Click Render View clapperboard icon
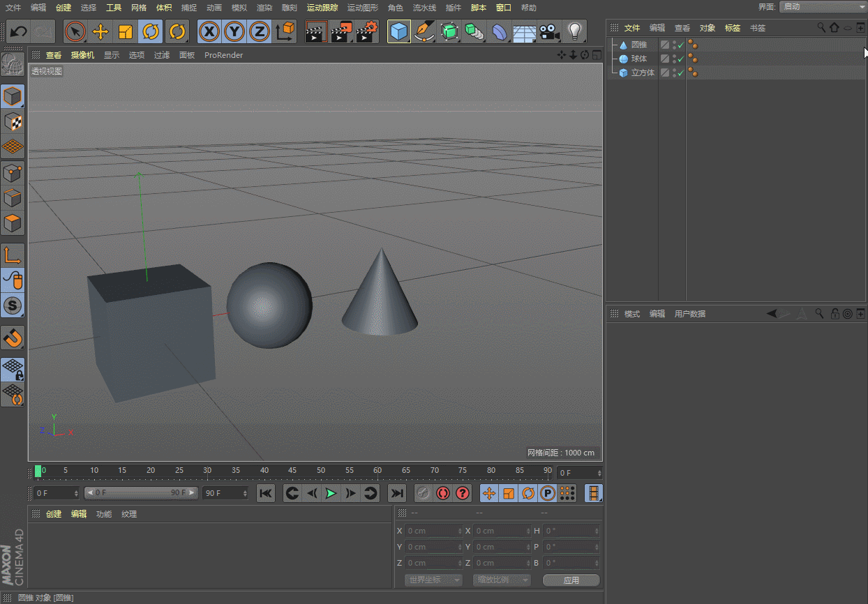 pos(316,31)
